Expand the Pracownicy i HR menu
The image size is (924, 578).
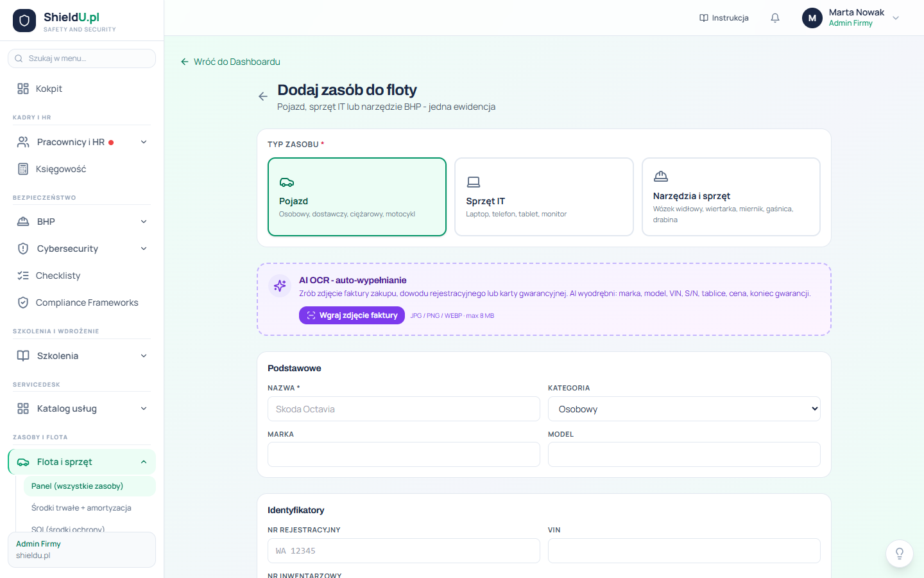(x=81, y=142)
